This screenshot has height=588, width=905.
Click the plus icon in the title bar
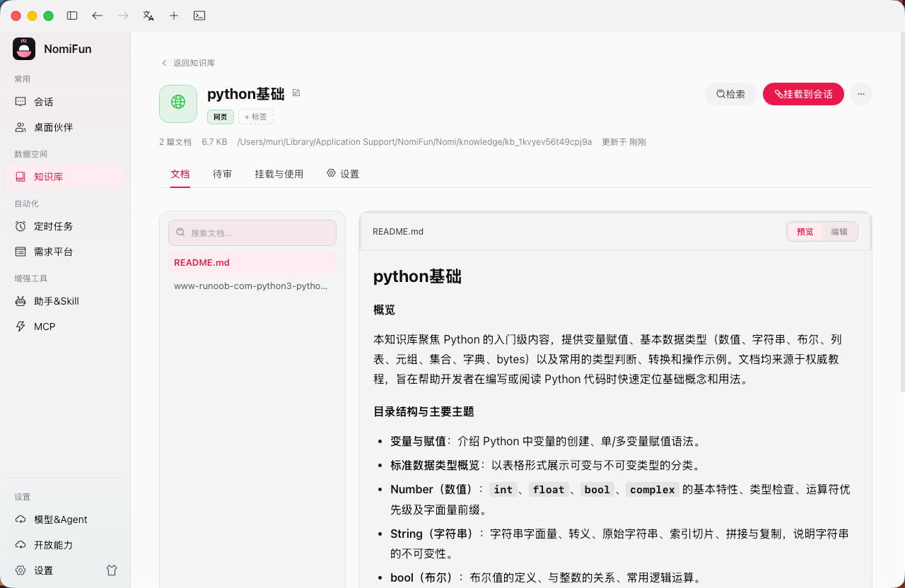point(174,16)
